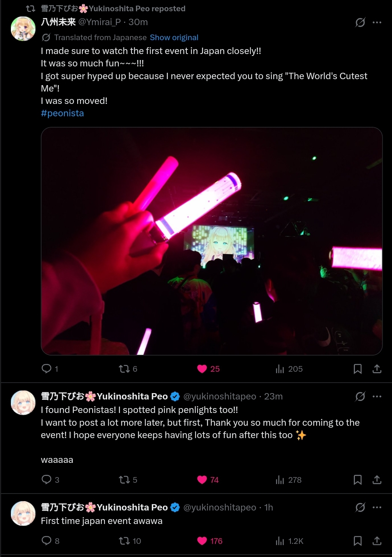Click Show original translation link

click(x=174, y=38)
